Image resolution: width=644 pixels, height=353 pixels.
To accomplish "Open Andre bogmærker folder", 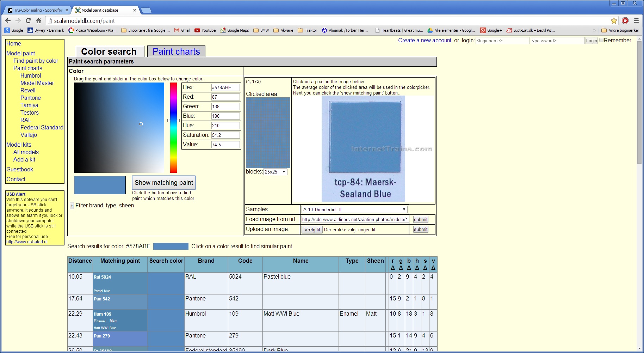I will tap(620, 30).
